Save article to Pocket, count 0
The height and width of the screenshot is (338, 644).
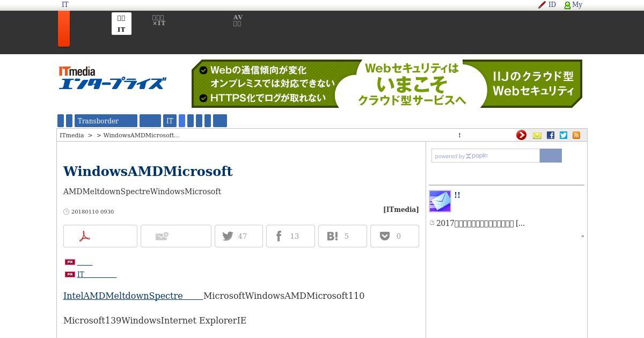[394, 236]
